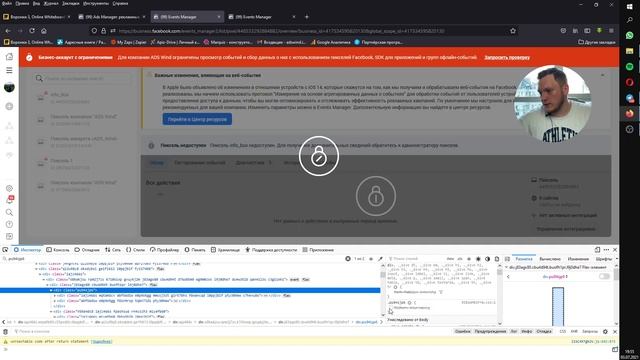Toggle the Debug console filter
The image size is (640, 360).
544,331
